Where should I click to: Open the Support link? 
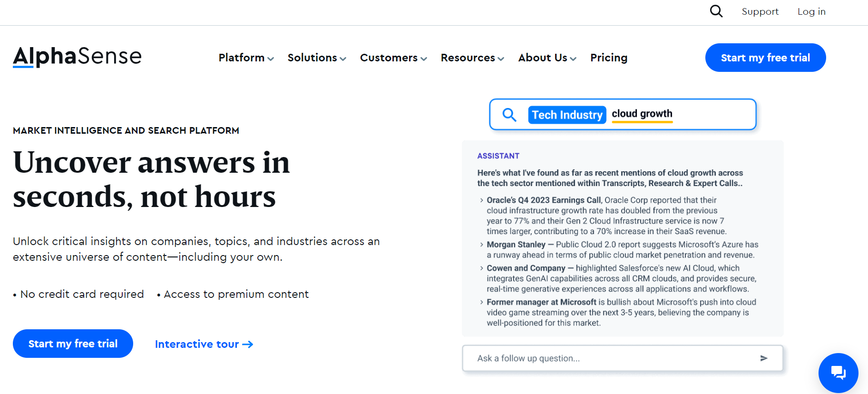click(x=760, y=11)
